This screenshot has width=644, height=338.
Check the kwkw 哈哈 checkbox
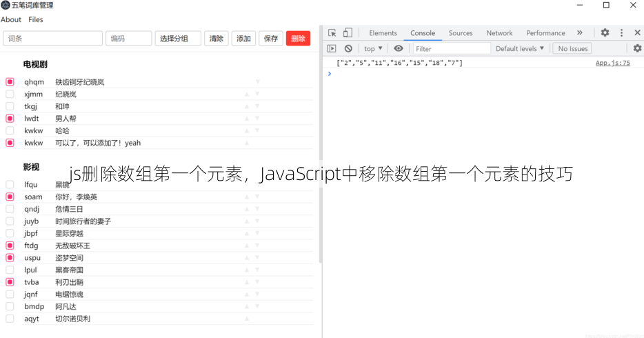point(10,130)
